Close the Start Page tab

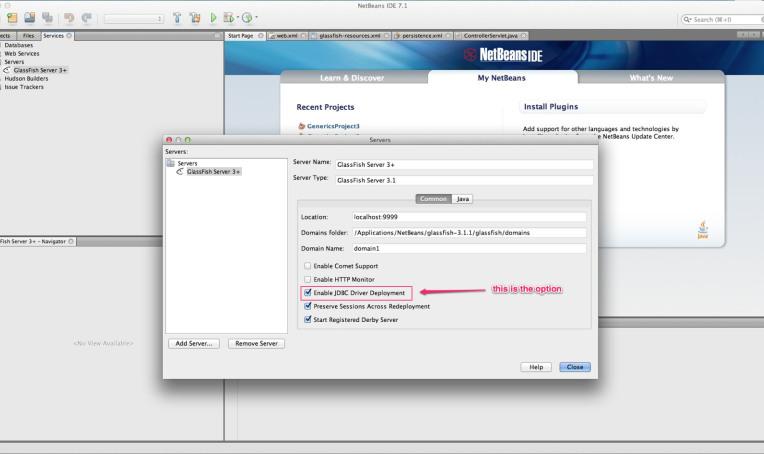pos(261,36)
